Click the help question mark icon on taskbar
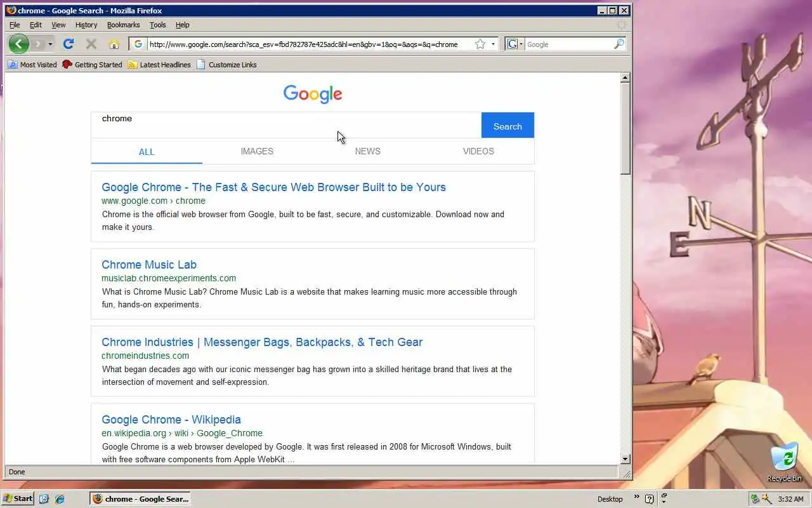The image size is (812, 508). click(650, 499)
